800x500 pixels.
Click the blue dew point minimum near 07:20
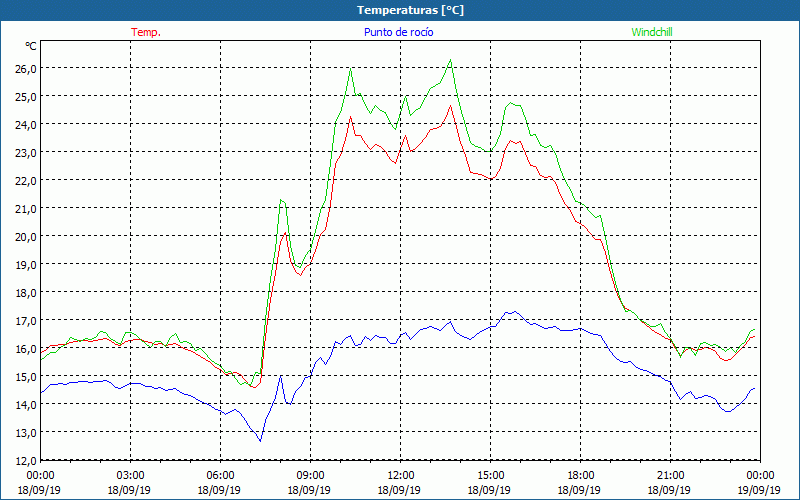(260, 441)
